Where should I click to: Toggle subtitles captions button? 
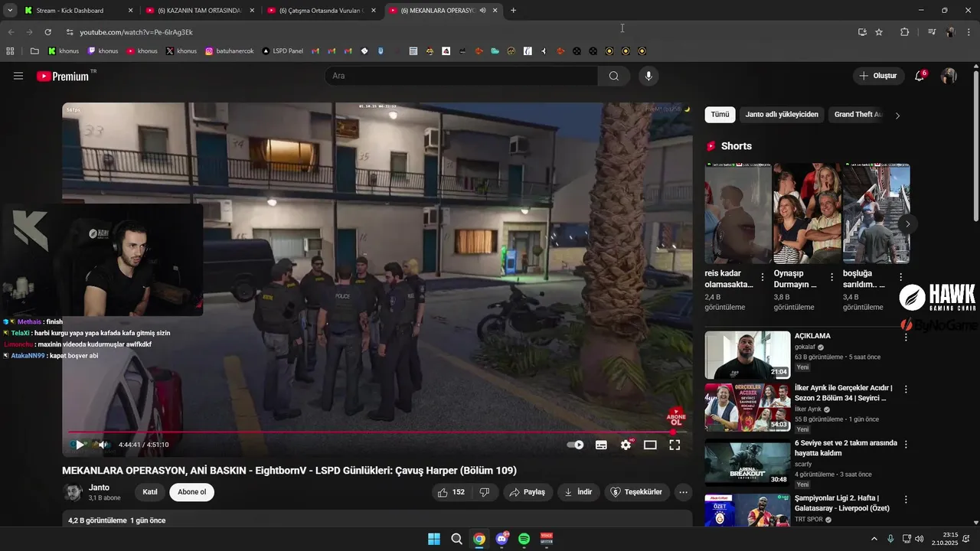click(x=601, y=445)
